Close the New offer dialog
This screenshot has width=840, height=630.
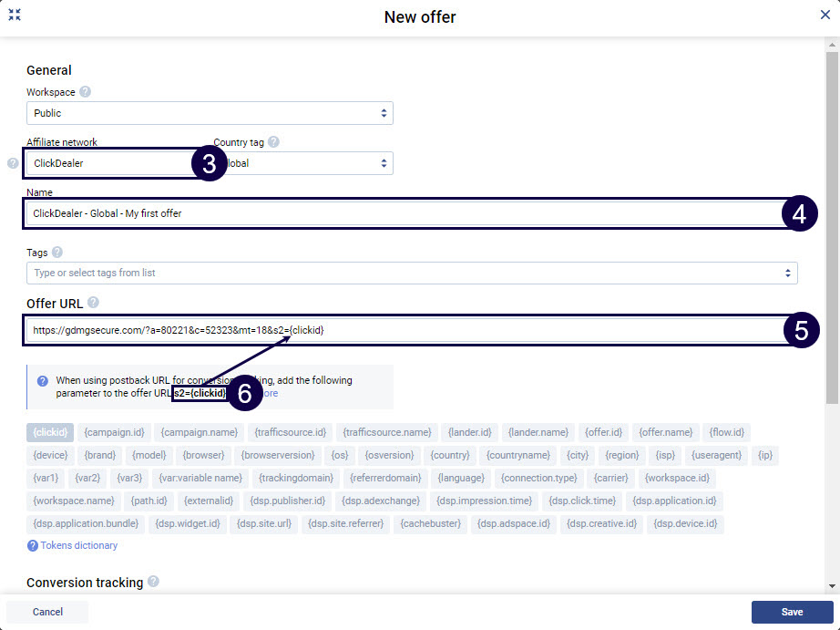pos(825,15)
